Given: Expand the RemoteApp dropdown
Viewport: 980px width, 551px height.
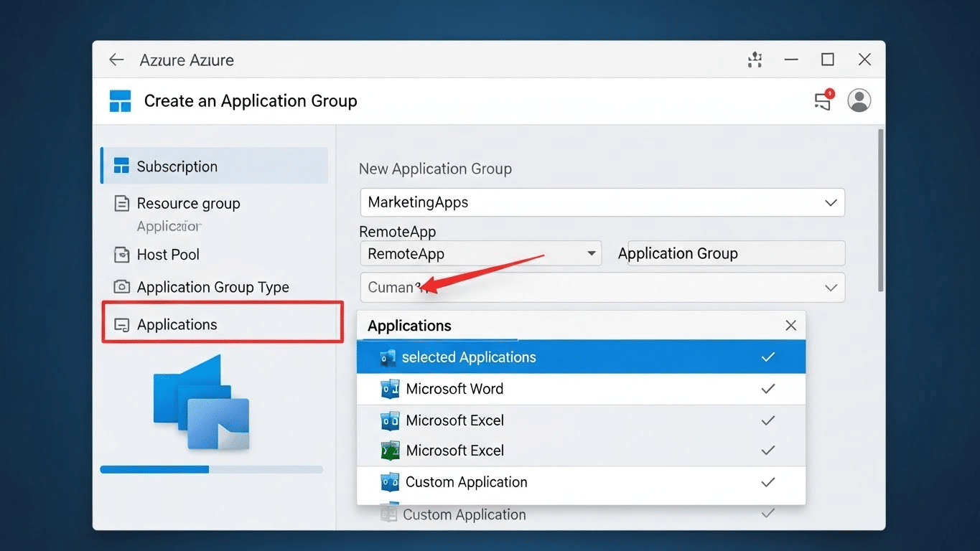Looking at the screenshot, I should (590, 253).
